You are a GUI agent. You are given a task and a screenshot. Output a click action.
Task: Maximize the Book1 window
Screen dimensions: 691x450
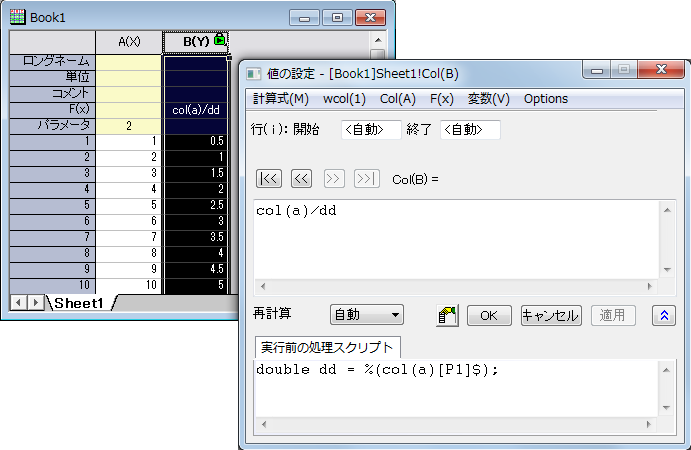pyautogui.click(x=338, y=18)
